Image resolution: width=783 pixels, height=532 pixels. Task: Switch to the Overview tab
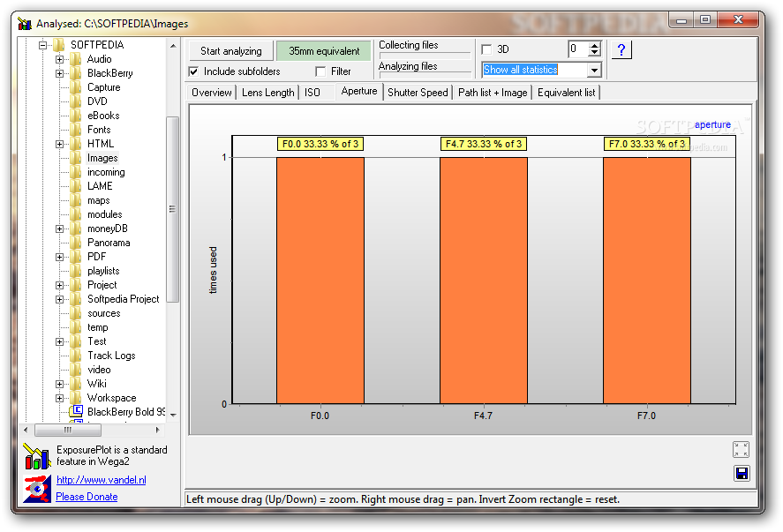[x=211, y=93]
